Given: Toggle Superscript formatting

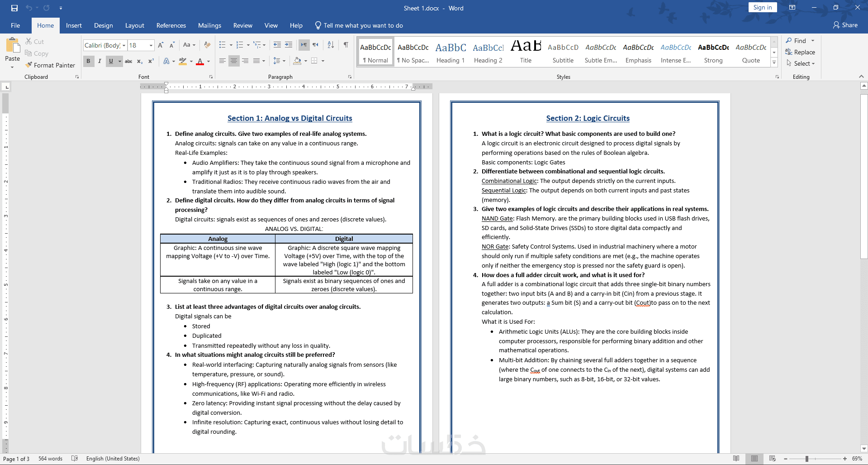Looking at the screenshot, I should pyautogui.click(x=151, y=61).
